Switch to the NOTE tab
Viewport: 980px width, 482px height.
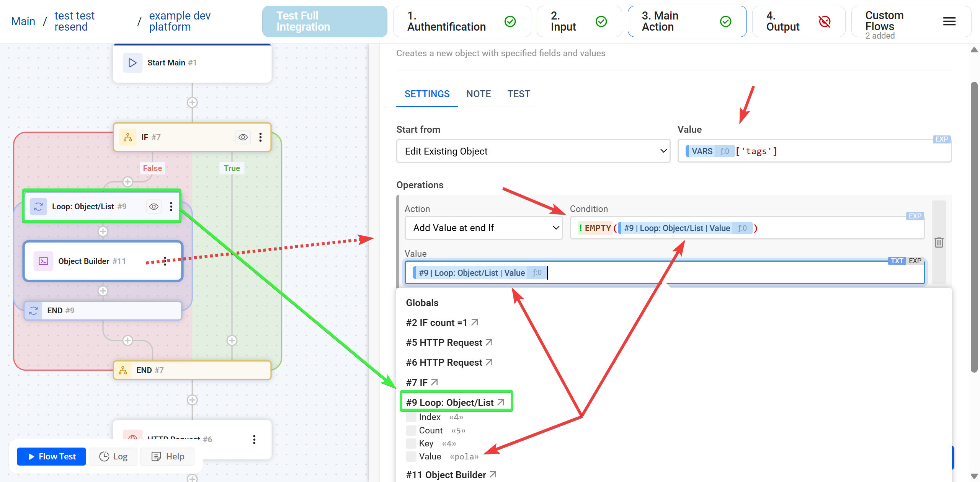pyautogui.click(x=479, y=94)
